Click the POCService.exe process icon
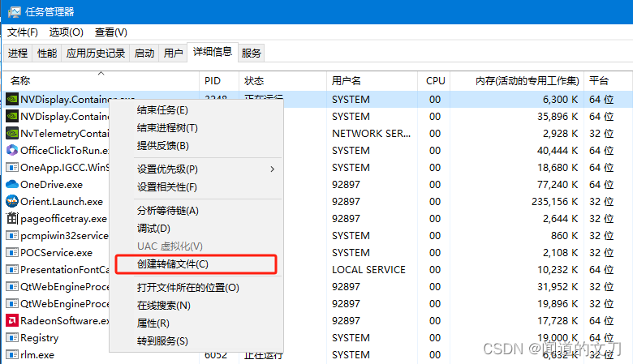633x364 pixels. click(x=12, y=252)
